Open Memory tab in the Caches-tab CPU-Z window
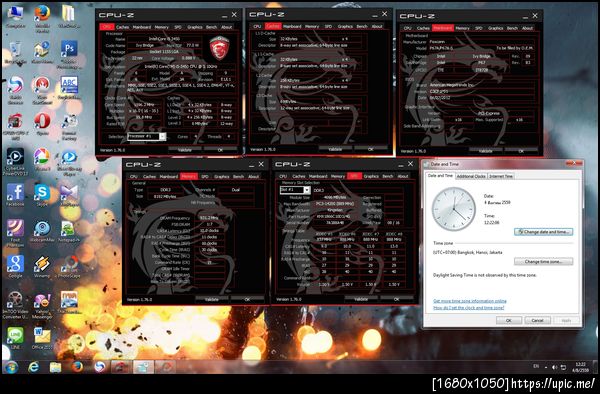 pos(312,26)
